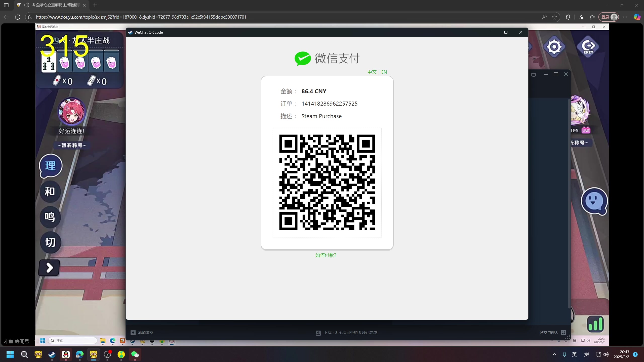Click the WeChat Pay QR code
Image resolution: width=644 pixels, height=362 pixels.
point(327,183)
